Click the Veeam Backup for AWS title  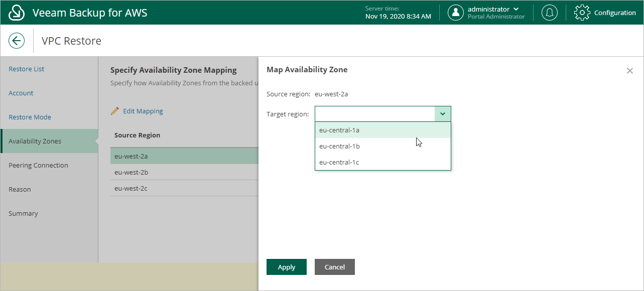pyautogui.click(x=90, y=13)
